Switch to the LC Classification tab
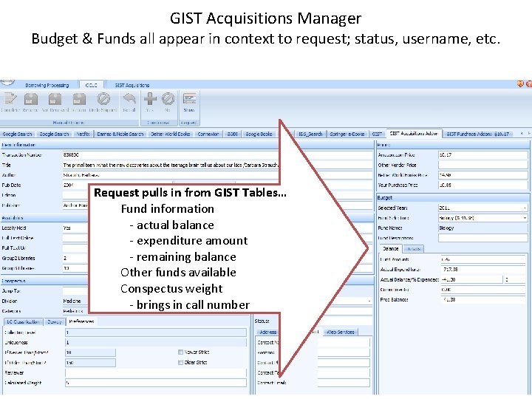 pos(24,321)
